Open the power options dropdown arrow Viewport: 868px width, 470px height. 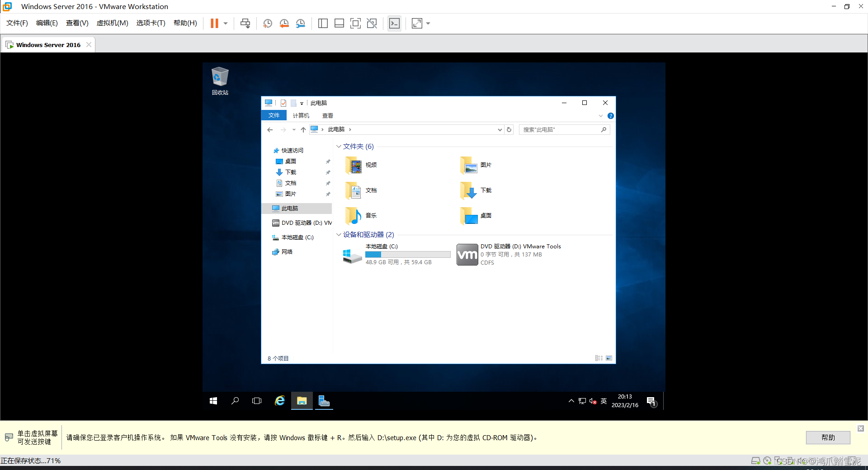point(226,23)
